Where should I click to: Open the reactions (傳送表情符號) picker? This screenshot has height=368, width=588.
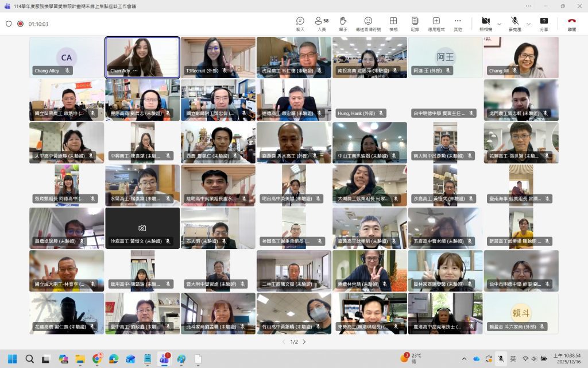point(368,24)
